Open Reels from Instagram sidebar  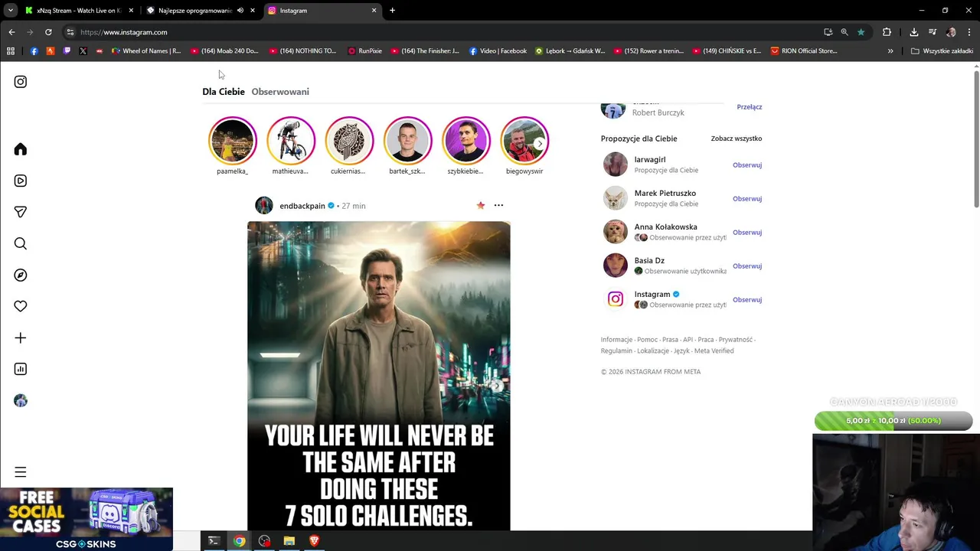tap(21, 181)
